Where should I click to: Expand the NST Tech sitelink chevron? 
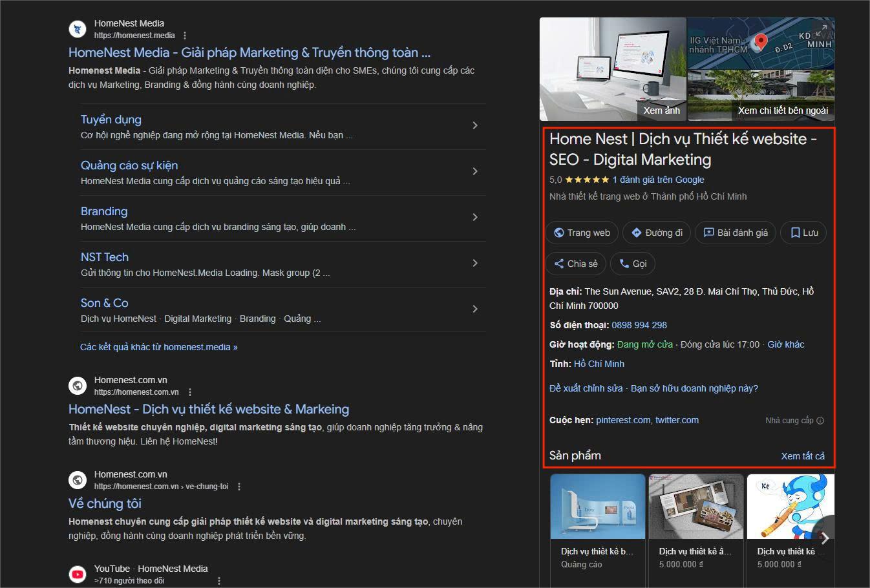click(x=475, y=263)
